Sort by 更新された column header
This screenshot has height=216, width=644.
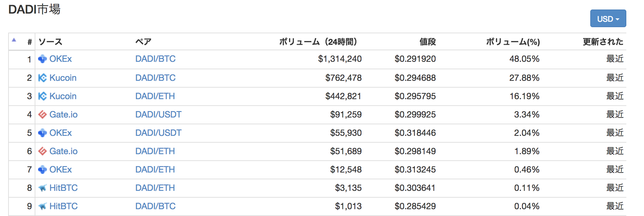click(603, 42)
